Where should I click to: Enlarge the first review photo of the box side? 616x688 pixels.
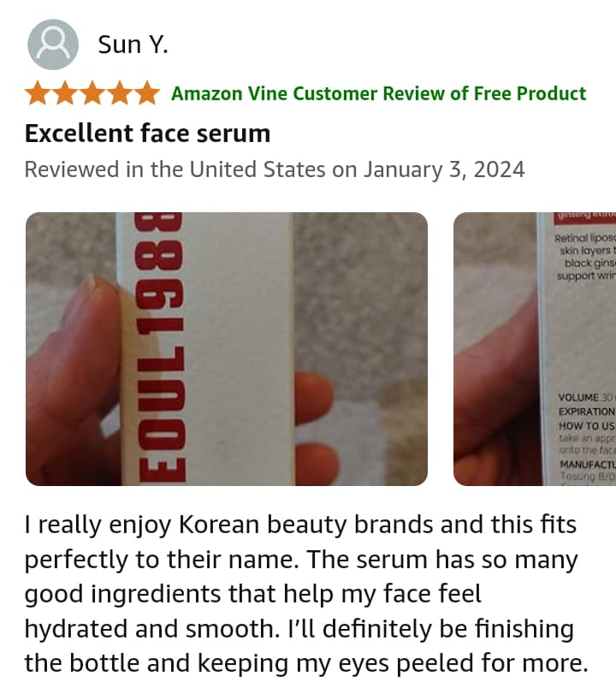(x=227, y=349)
